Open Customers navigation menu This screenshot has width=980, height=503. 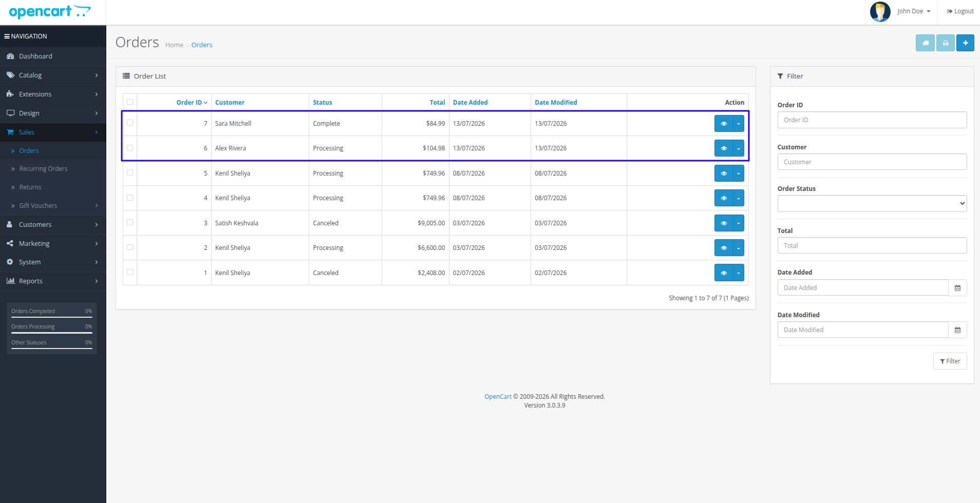pos(53,225)
